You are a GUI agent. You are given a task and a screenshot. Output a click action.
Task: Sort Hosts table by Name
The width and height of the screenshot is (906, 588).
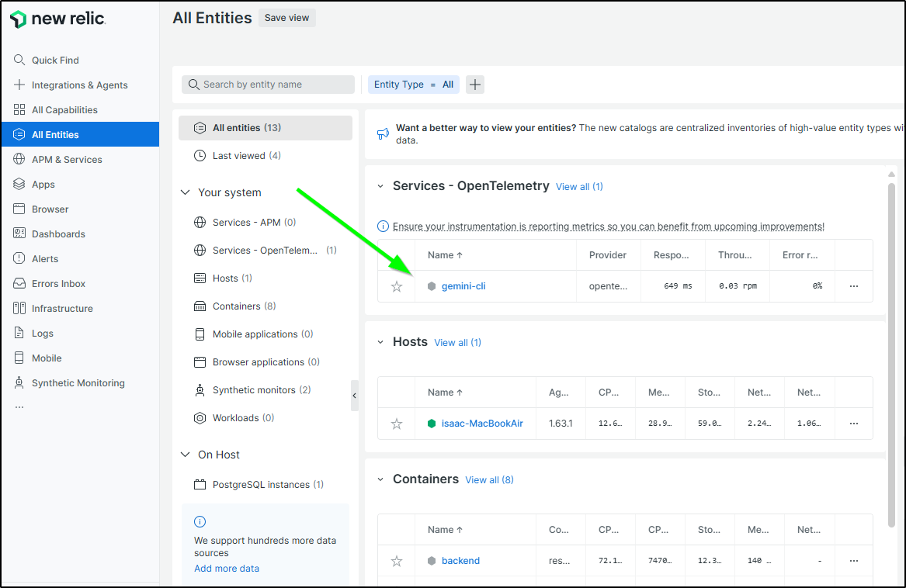click(445, 393)
